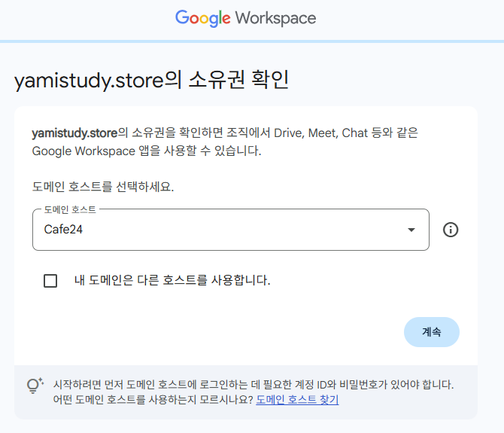Open the 도메인 호스트 dropdown showing Cafe24
This screenshot has height=433, width=504.
tap(231, 230)
